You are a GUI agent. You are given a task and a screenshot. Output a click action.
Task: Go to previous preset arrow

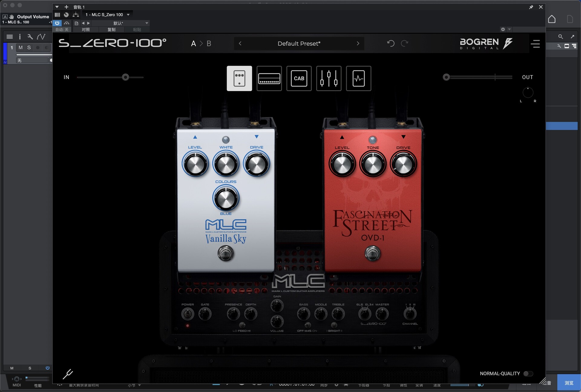[240, 44]
